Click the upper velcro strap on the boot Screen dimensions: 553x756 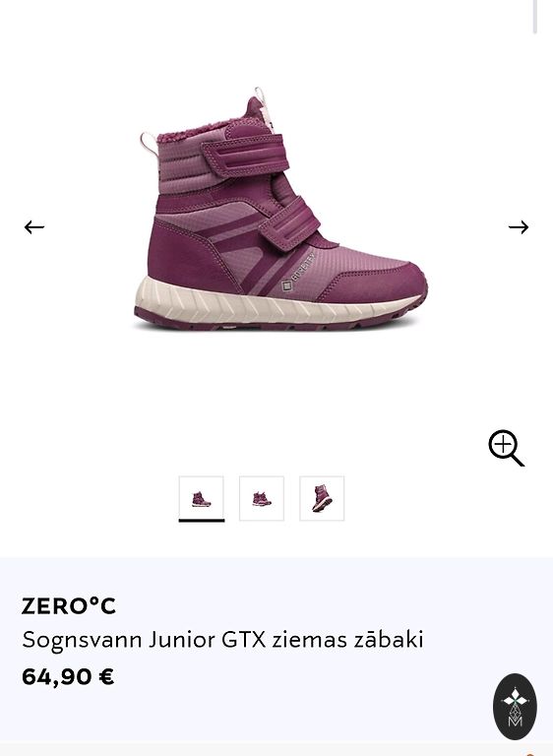245,155
